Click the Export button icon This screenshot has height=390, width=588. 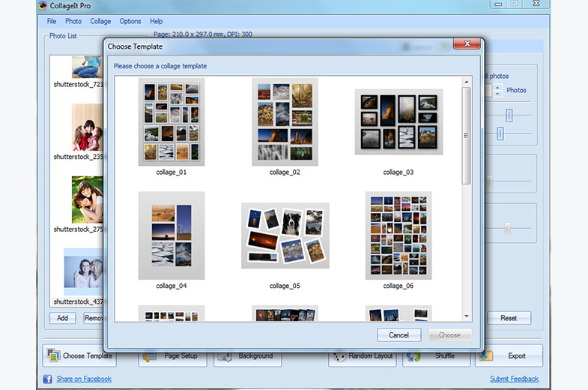click(x=485, y=356)
